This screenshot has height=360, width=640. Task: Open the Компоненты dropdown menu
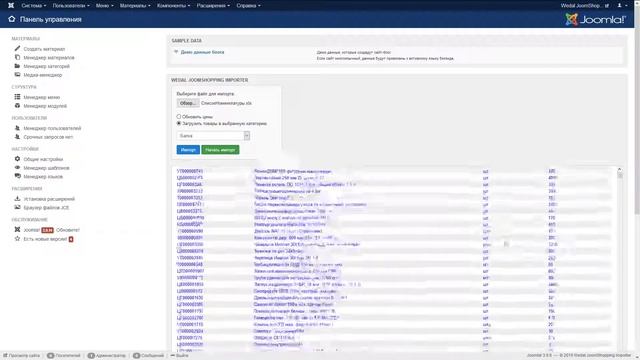(173, 6)
